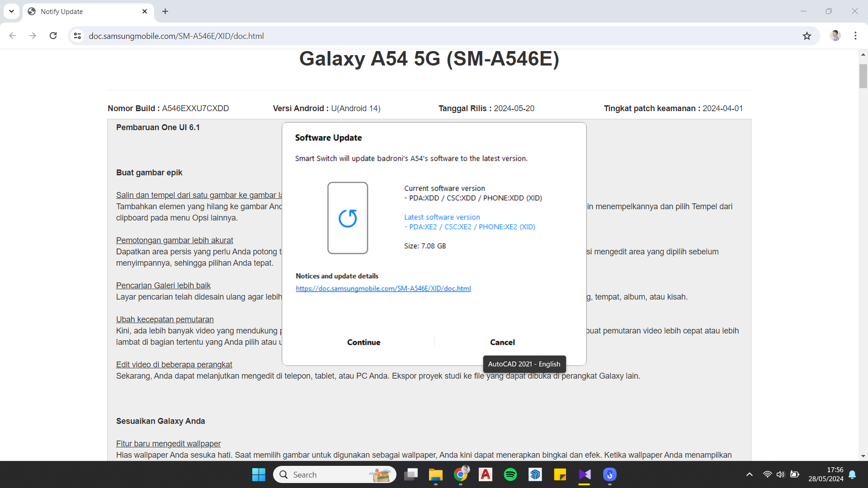Click the notification bell in system tray
The height and width of the screenshot is (488, 868).
(x=853, y=474)
